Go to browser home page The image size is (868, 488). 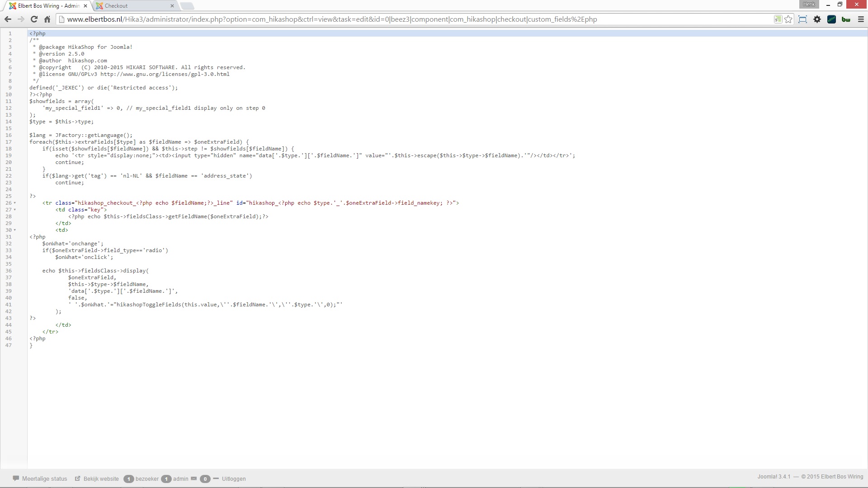(47, 19)
